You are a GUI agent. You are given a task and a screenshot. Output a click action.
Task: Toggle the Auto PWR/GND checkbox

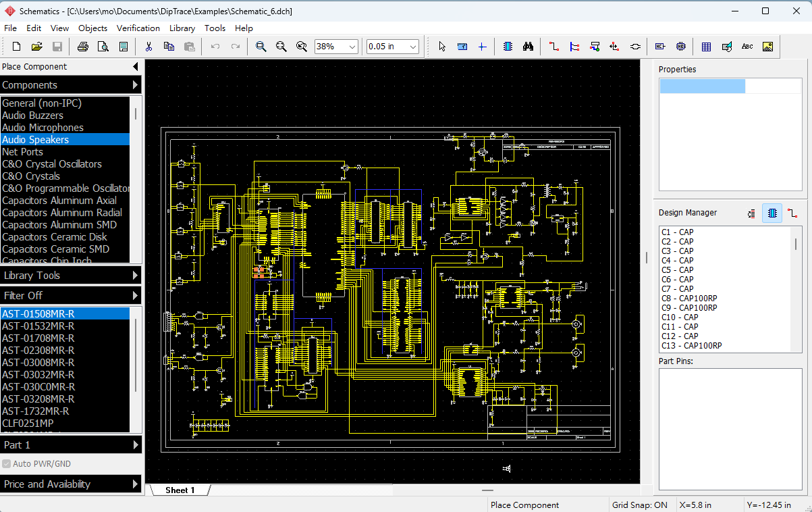click(x=7, y=464)
